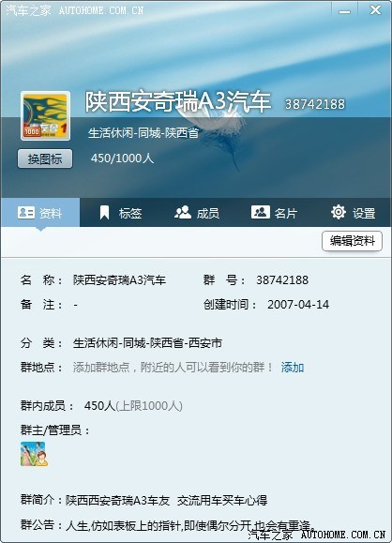Open the 资料 tab

(x=40, y=213)
